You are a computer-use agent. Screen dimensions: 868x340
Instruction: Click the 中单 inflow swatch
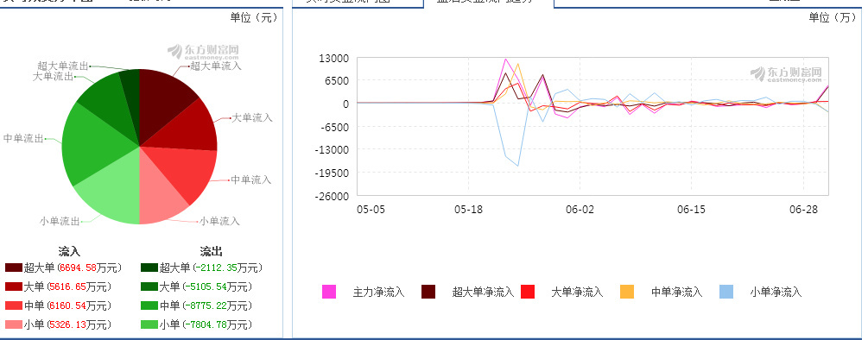click(14, 305)
